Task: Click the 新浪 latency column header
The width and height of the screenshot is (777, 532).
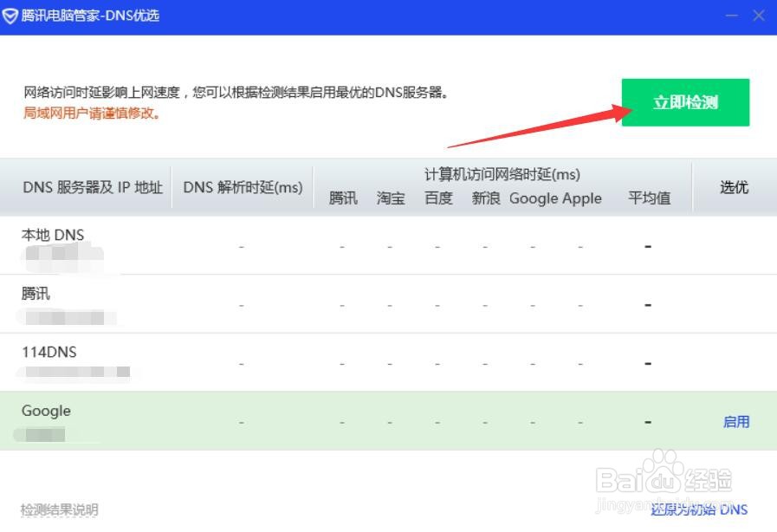Action: point(486,198)
